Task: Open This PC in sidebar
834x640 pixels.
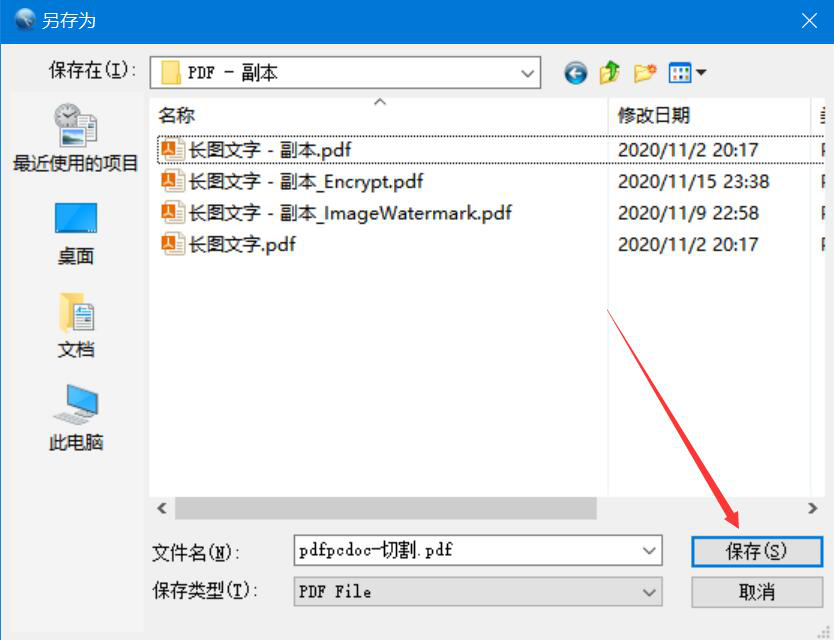Action: (76, 418)
